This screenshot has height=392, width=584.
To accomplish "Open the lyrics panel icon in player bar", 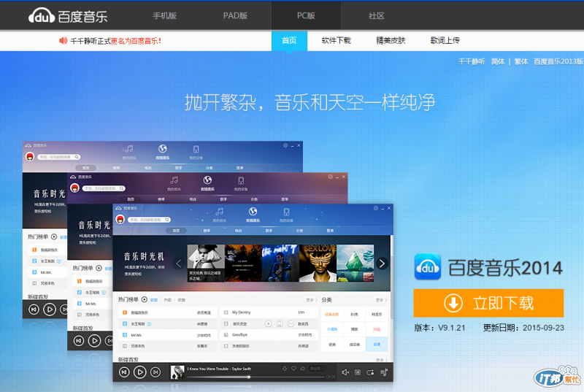I will (x=358, y=372).
